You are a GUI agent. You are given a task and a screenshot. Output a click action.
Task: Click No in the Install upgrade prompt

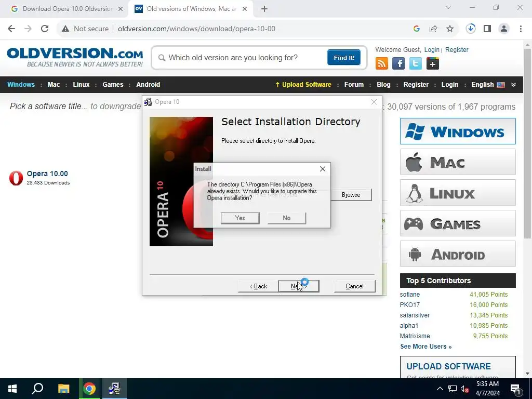click(287, 218)
